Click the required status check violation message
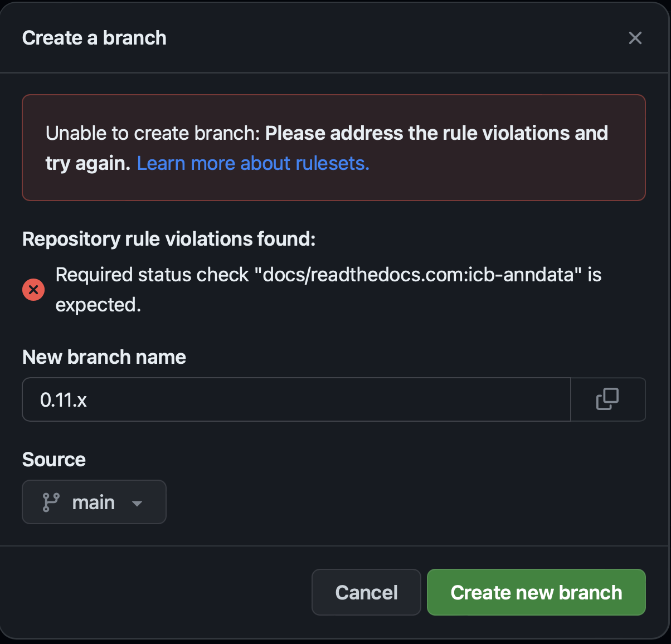This screenshot has height=644, width=671. (328, 289)
